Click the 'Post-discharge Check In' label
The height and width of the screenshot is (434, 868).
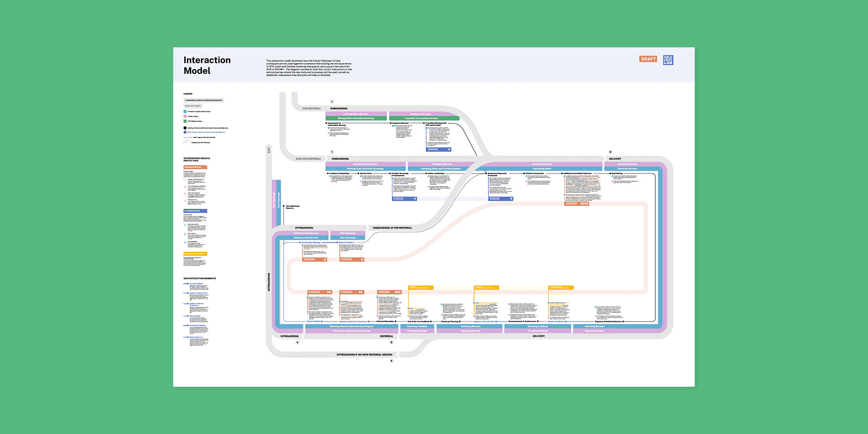coord(292,207)
